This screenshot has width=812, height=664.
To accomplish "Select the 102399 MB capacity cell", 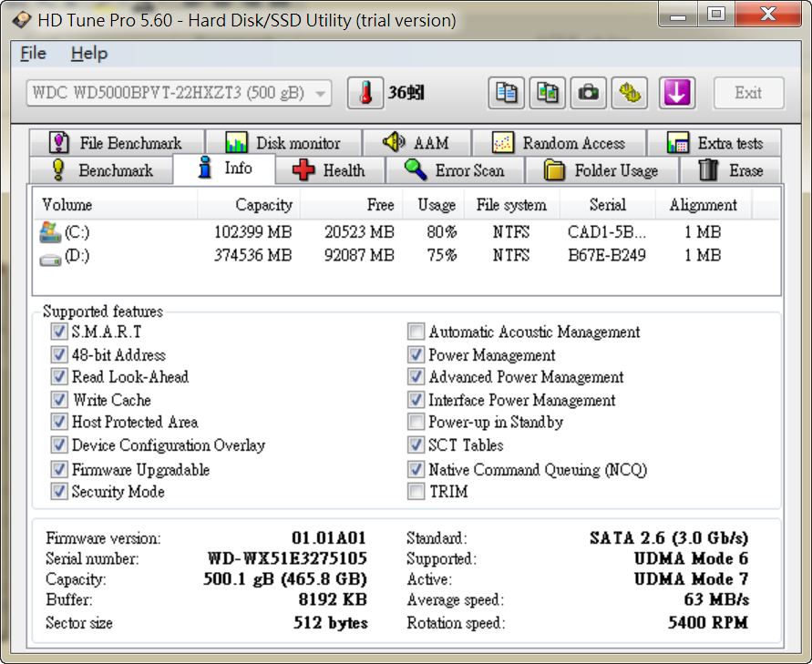I will pos(253,232).
